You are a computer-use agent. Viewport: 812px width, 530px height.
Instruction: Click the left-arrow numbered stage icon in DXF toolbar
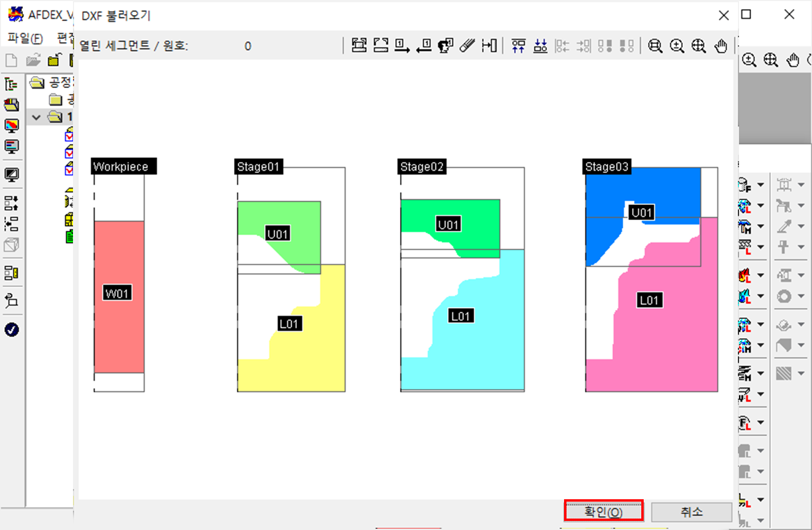tap(424, 46)
